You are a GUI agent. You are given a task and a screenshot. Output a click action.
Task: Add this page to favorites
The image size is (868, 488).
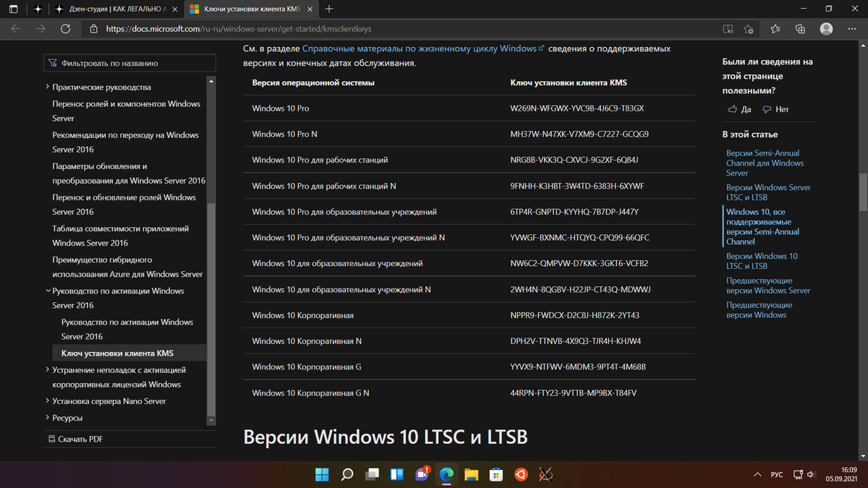pyautogui.click(x=749, y=29)
